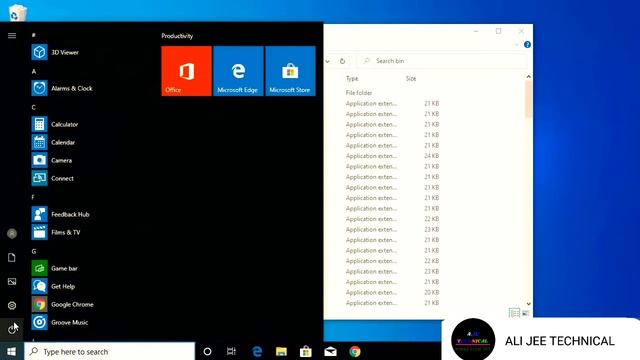640x360 pixels.
Task: Open the user account icon
Action: coord(12,233)
